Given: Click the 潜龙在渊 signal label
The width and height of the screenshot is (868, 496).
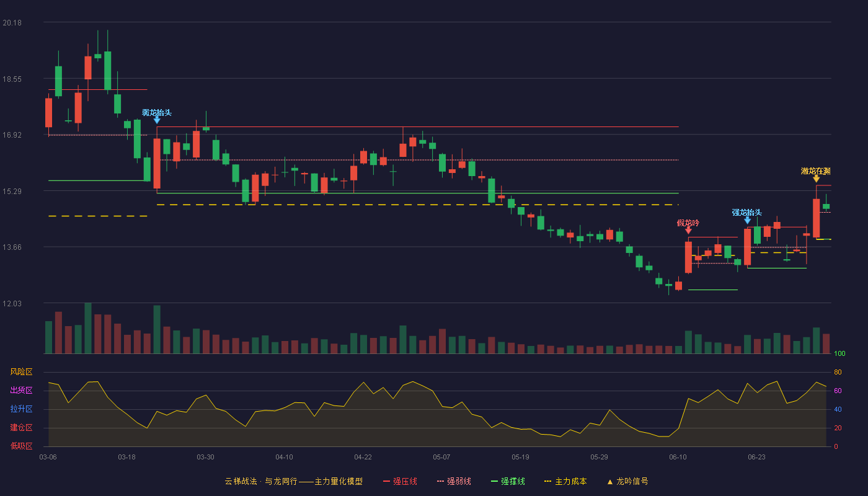Looking at the screenshot, I should [x=816, y=171].
